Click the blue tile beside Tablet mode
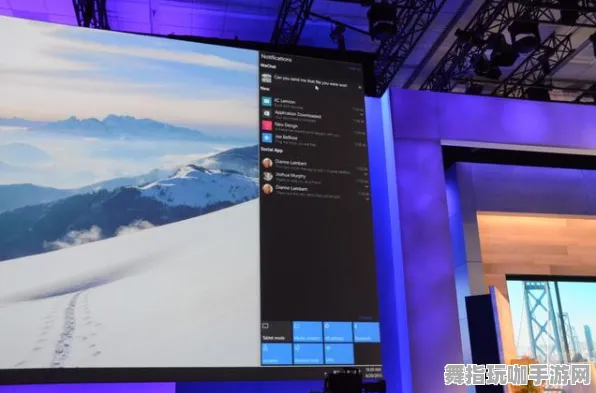Image resolution: width=596 pixels, height=393 pixels. click(x=308, y=332)
